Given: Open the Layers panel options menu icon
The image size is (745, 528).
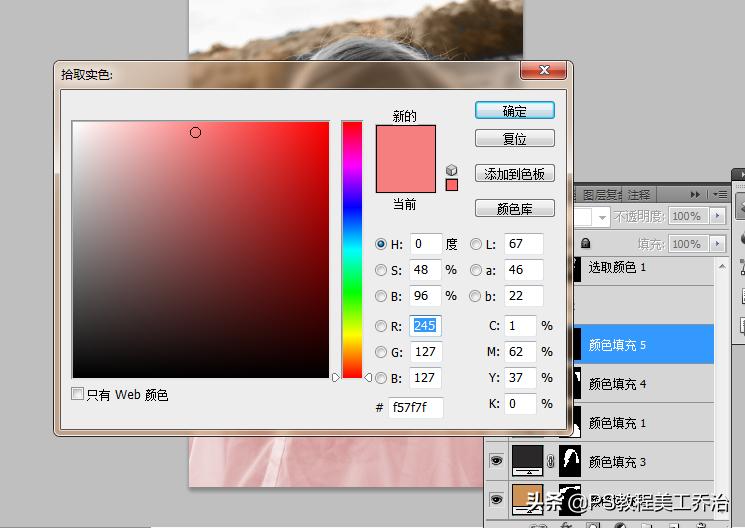Looking at the screenshot, I should coord(720,194).
